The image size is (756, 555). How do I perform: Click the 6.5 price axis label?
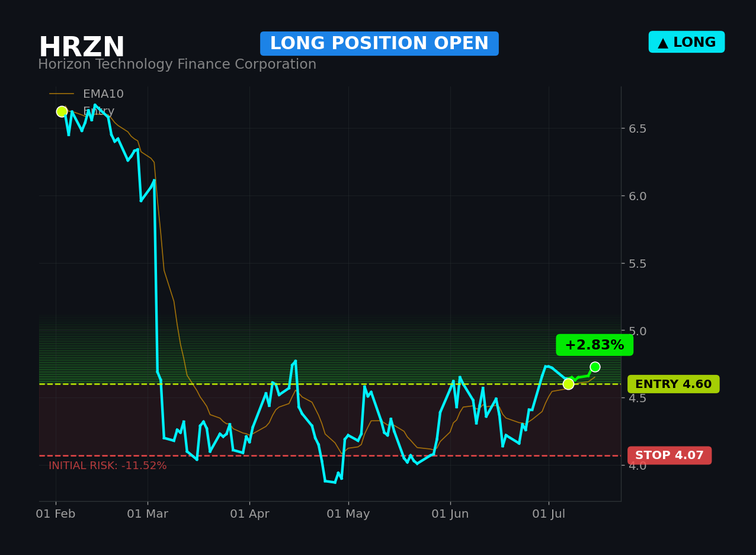[638, 129]
